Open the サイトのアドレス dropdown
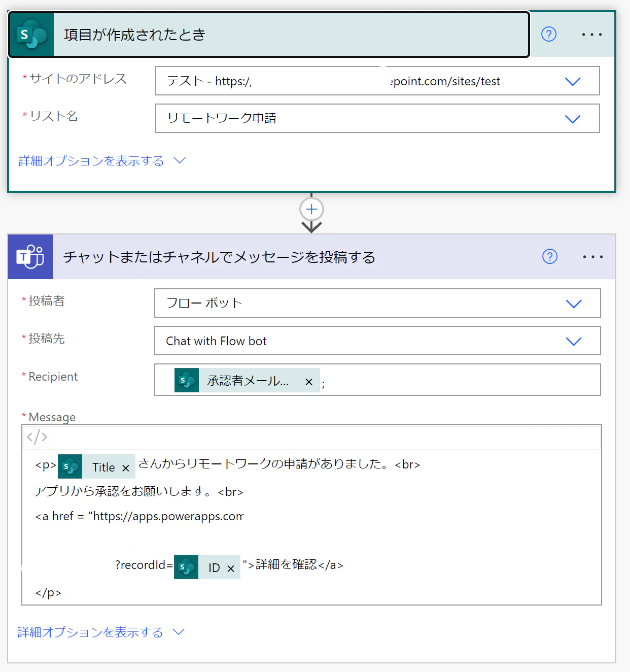Screen dimensions: 630x672 coord(377,81)
